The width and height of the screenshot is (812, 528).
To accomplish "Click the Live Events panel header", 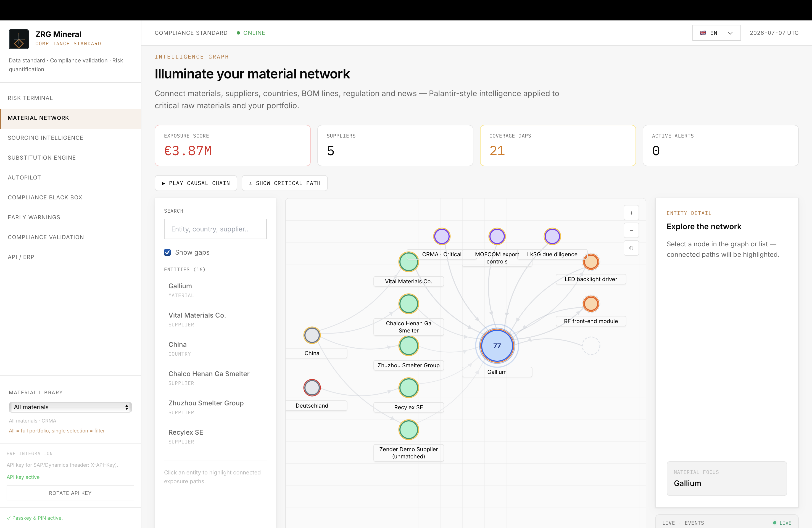I will coord(727,522).
